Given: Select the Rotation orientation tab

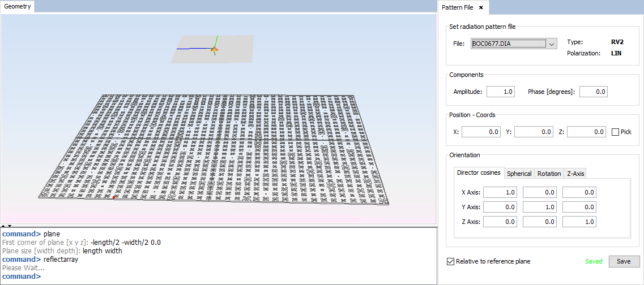Looking at the screenshot, I should [x=549, y=174].
